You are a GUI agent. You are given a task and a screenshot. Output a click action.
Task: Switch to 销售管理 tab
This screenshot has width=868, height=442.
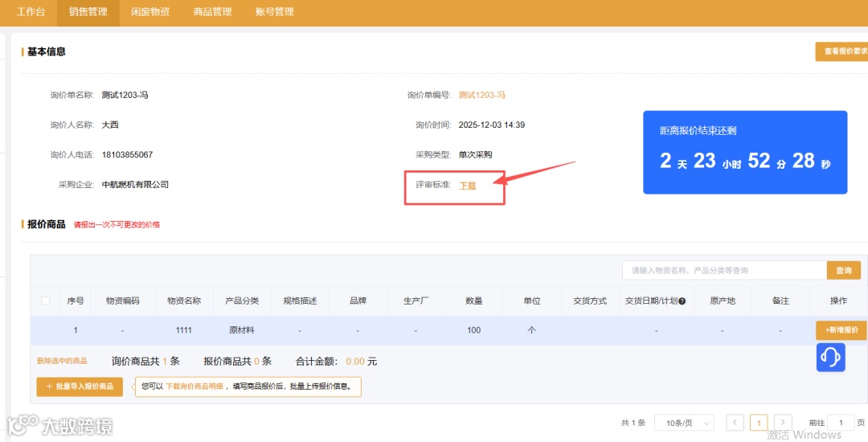coord(88,11)
